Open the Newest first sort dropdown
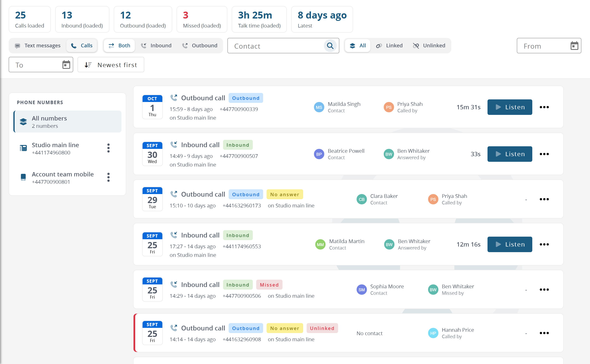Image resolution: width=590 pixels, height=364 pixels. click(x=111, y=65)
